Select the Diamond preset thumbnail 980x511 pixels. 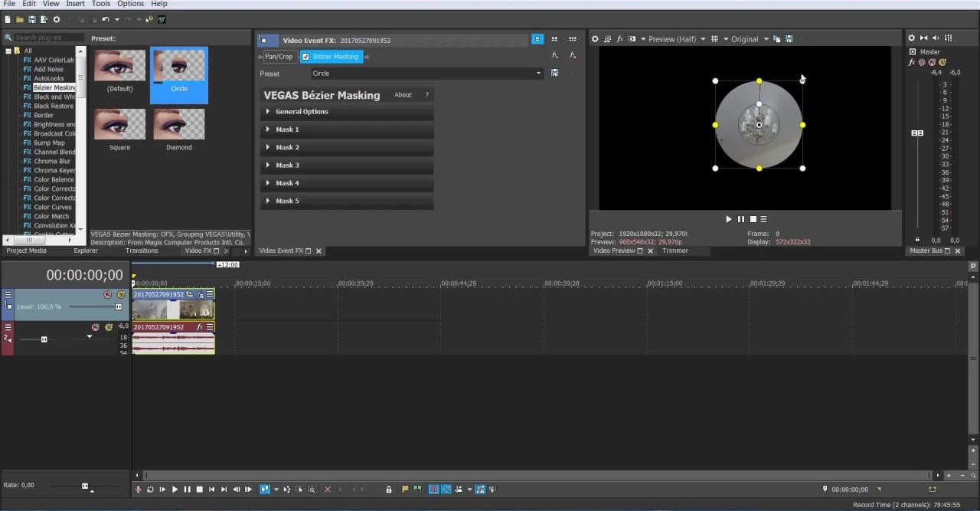coord(179,129)
